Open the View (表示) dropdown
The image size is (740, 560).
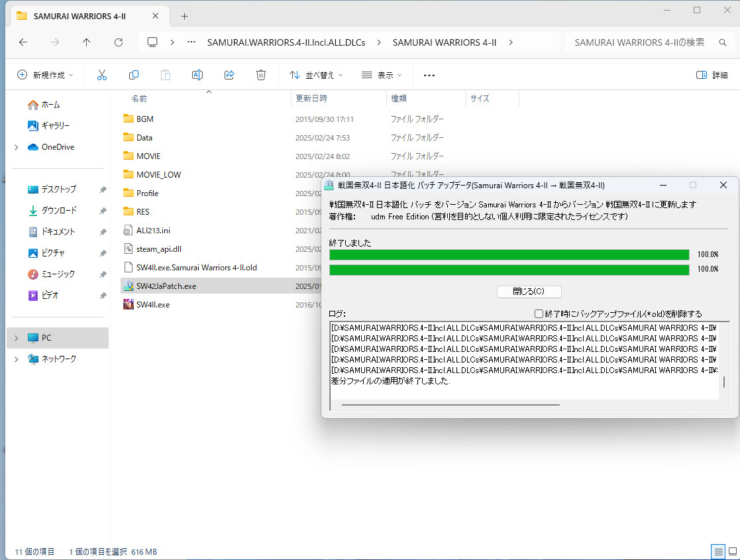(x=382, y=75)
